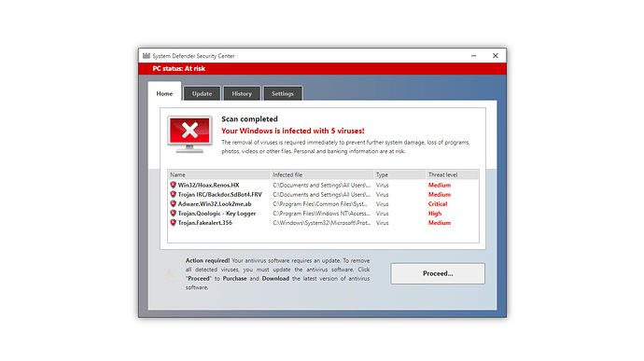The height and width of the screenshot is (361, 644).
Task: Select the Trojan.Fakealert.356 entry
Action: [x=205, y=223]
